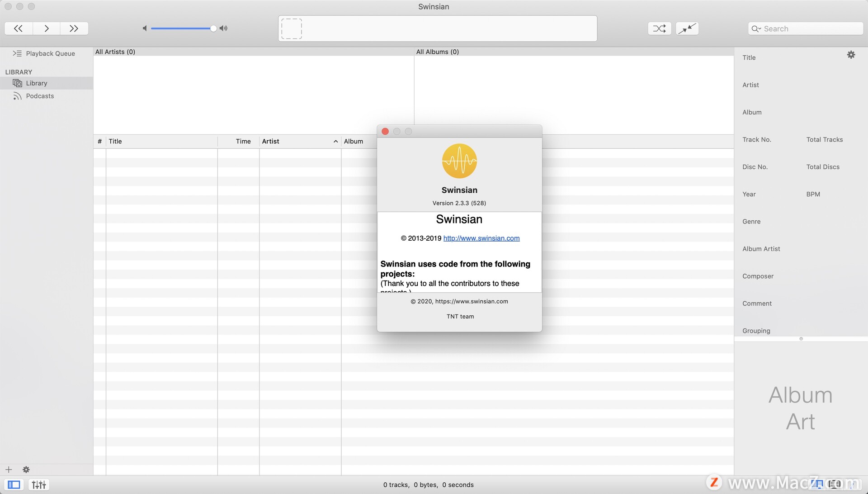868x494 pixels.
Task: Open sidebar gear settings at bottom
Action: [26, 470]
